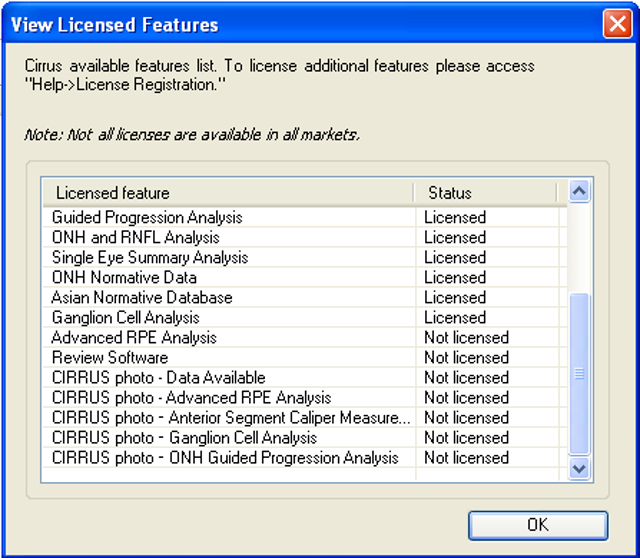Select the Guided Progression Analysis row

click(305, 217)
